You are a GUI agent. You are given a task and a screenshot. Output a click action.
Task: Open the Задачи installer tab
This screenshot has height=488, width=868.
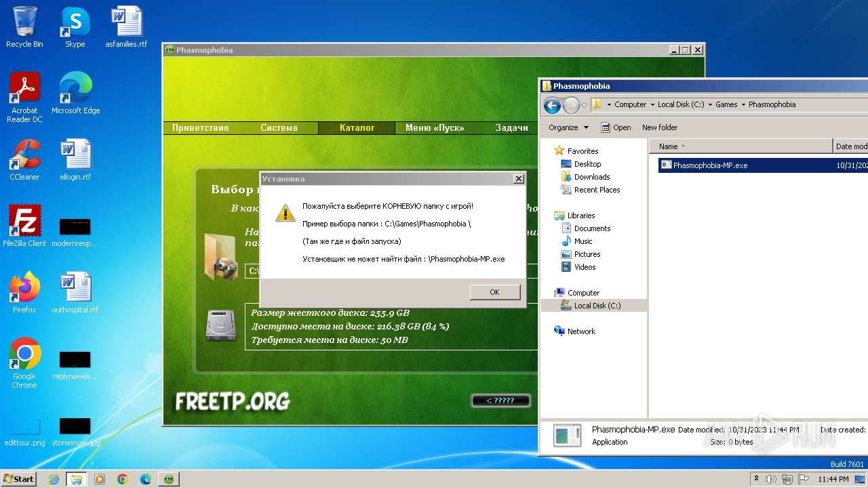tap(511, 127)
